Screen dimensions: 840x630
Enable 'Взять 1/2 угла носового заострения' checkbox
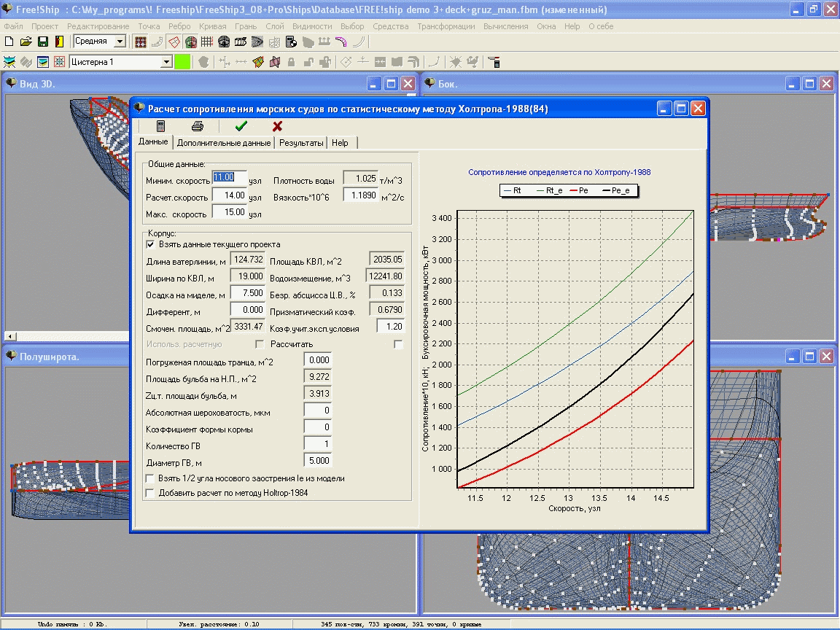(x=150, y=478)
